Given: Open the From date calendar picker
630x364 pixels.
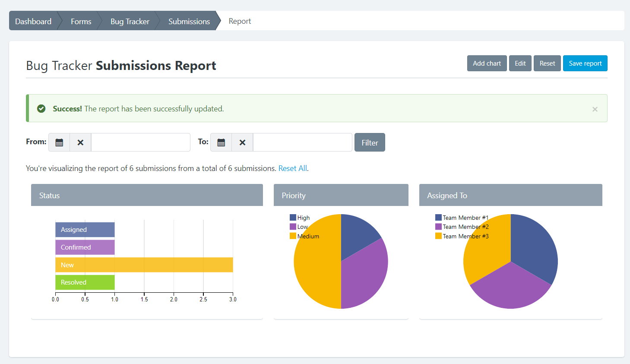Looking at the screenshot, I should pyautogui.click(x=59, y=142).
